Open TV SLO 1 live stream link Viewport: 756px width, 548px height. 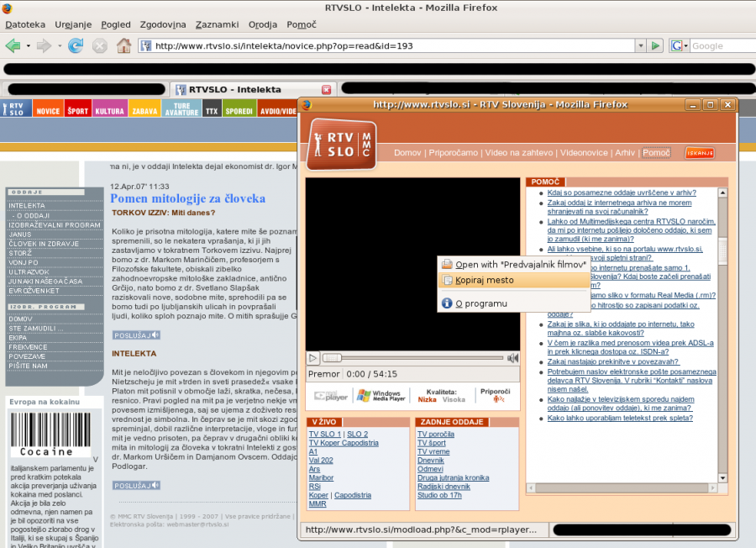(324, 435)
